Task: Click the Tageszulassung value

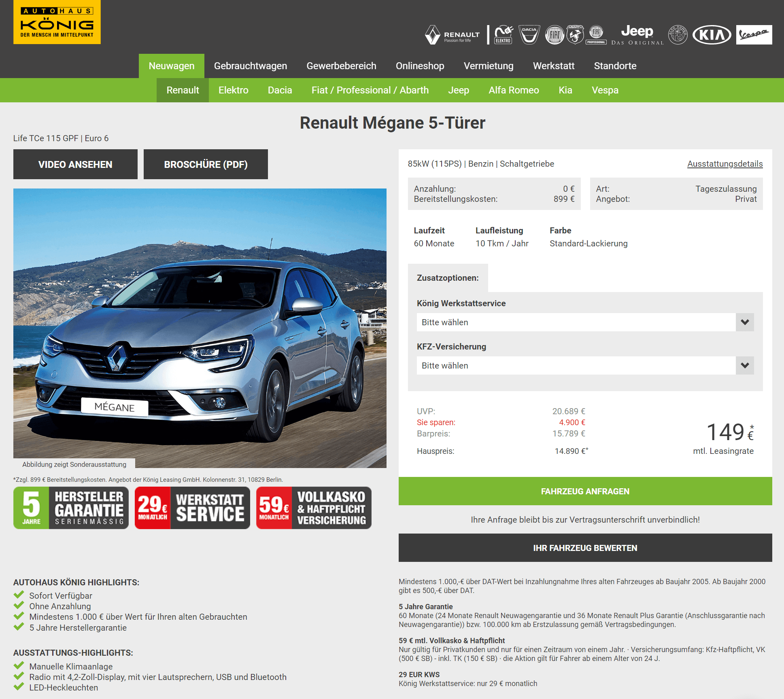Action: (x=726, y=189)
